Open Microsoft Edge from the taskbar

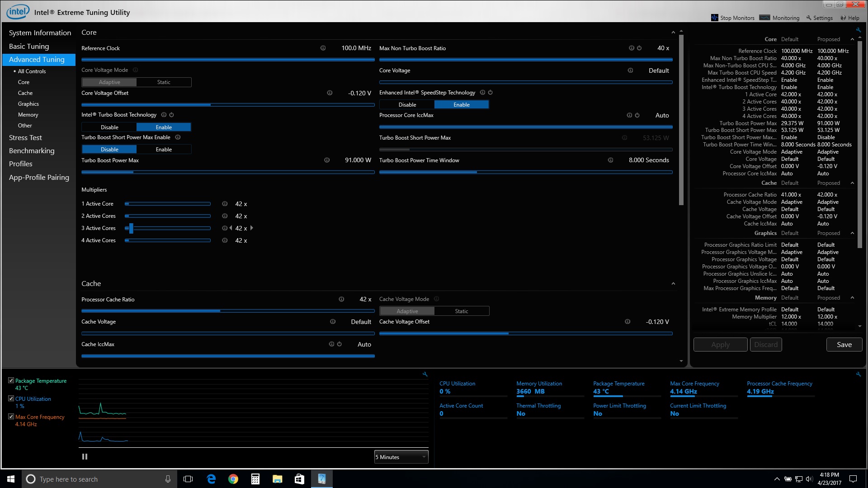[211, 479]
